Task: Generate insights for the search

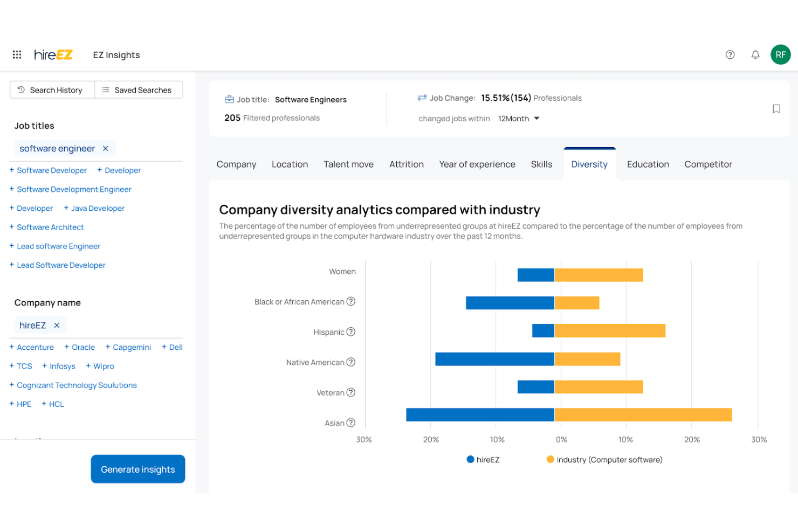Action: click(138, 469)
